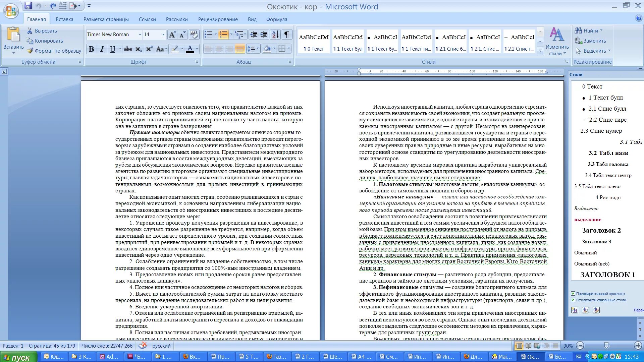The image size is (644, 362).
Task: Save the document via floppy icon
Action: pos(28,6)
